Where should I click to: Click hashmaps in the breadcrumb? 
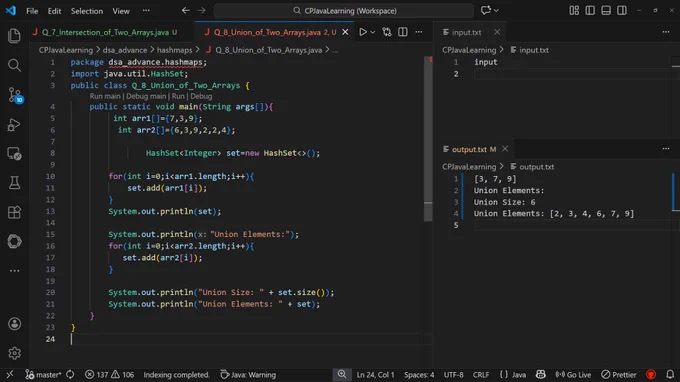pyautogui.click(x=174, y=50)
